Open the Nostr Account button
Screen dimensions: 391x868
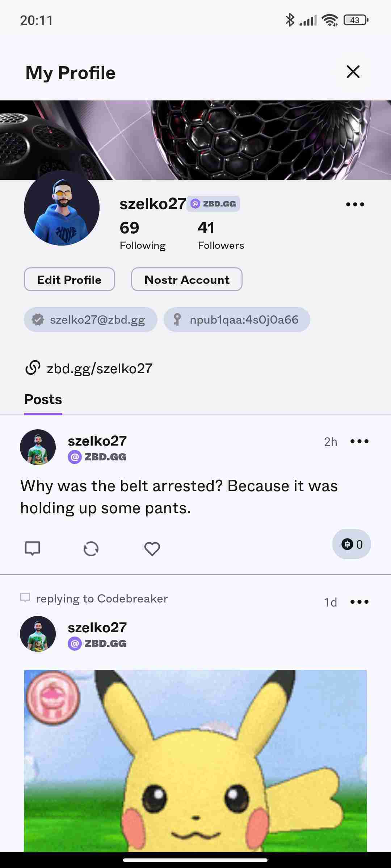pyautogui.click(x=187, y=280)
